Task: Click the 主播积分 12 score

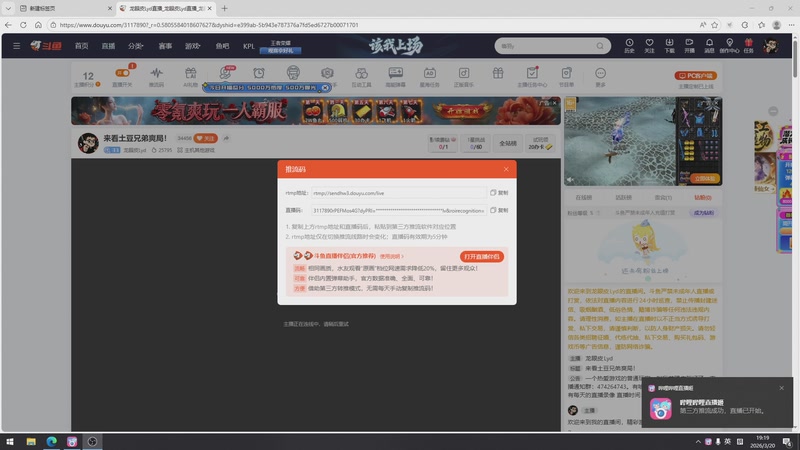Action: coord(88,78)
